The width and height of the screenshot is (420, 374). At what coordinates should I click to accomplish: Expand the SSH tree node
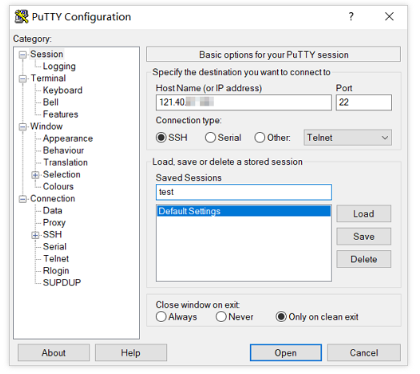point(35,235)
